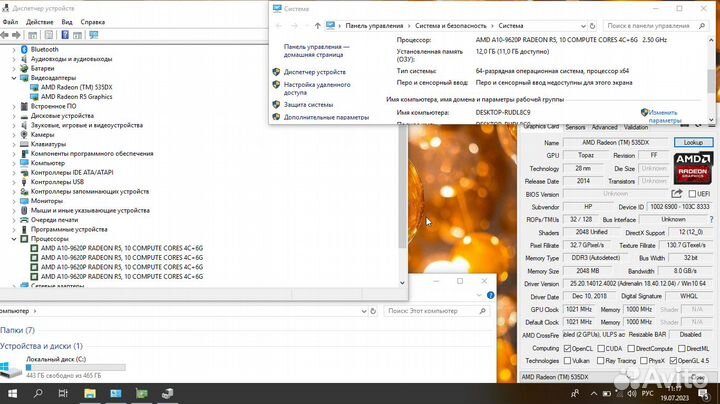The image size is (720, 404).
Task: Click the help question-mark icon in Device Manager toolbar
Action: coord(65,35)
